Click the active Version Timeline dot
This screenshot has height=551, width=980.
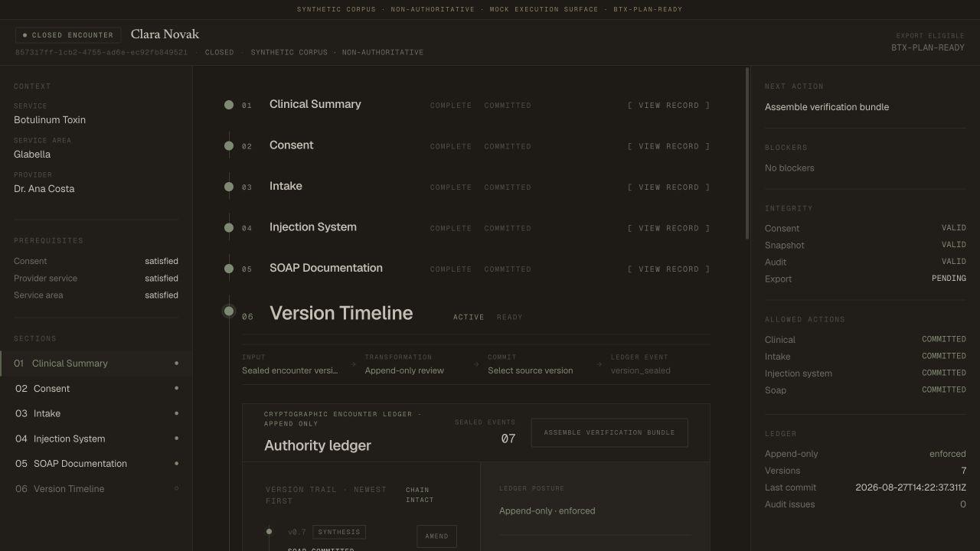point(229,311)
